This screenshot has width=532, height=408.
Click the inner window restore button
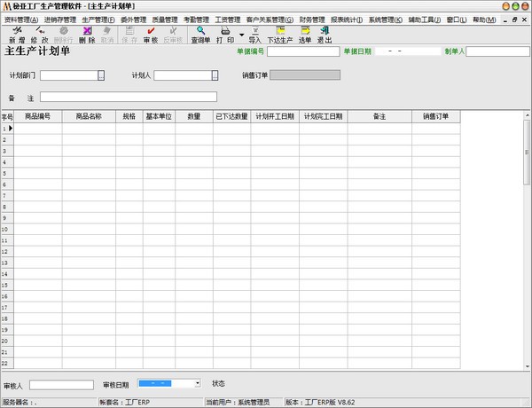coord(514,20)
